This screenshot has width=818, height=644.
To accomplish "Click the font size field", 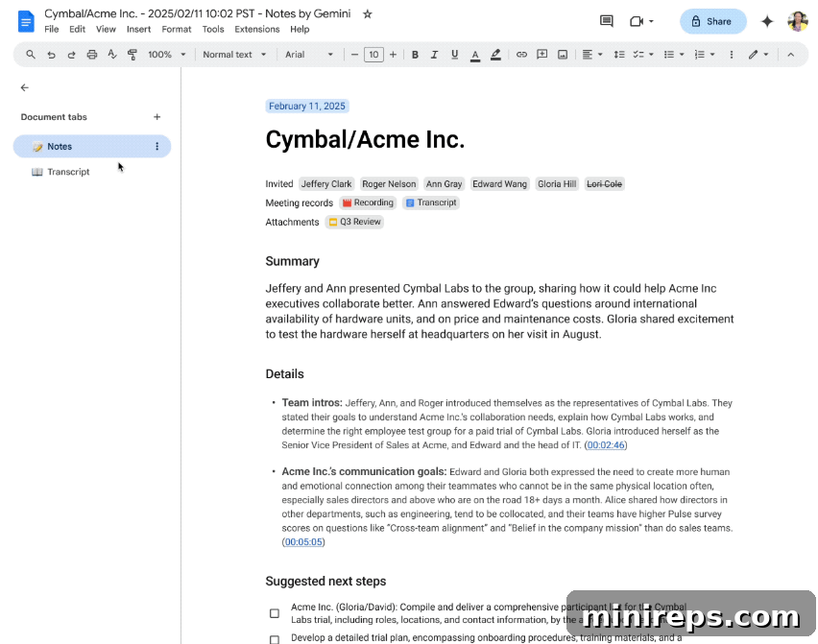I will pos(373,55).
